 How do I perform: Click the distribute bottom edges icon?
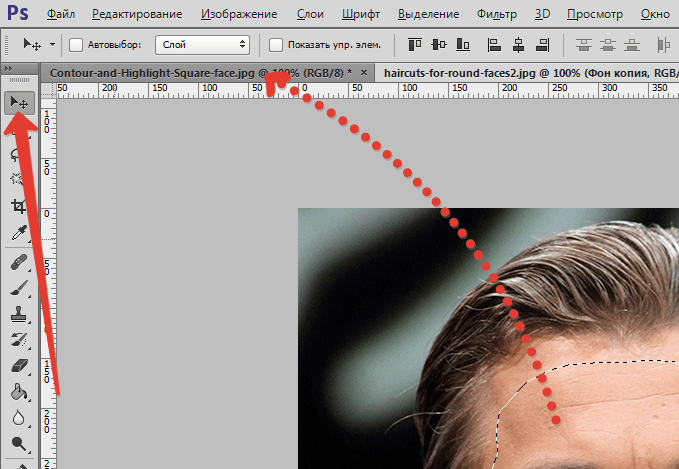[632, 45]
